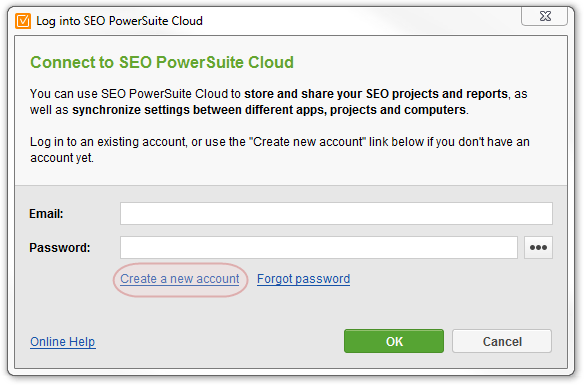Reveal password with the three-dots button

point(538,247)
